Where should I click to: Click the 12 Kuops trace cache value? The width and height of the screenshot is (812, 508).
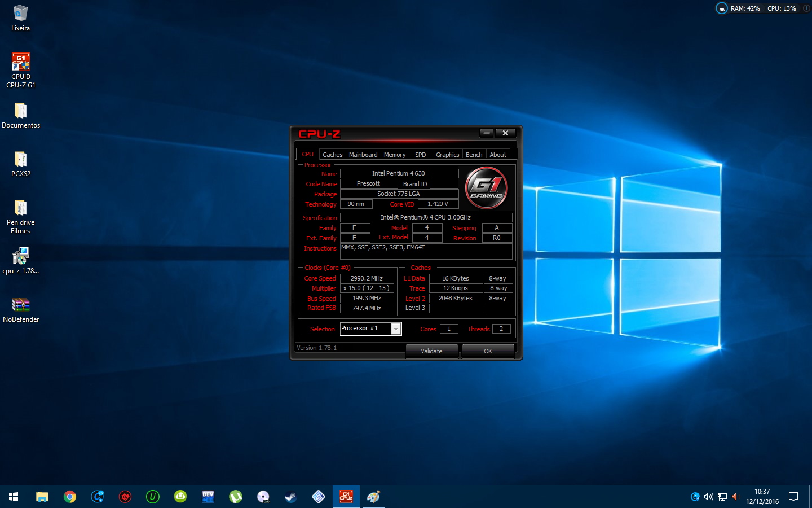456,288
